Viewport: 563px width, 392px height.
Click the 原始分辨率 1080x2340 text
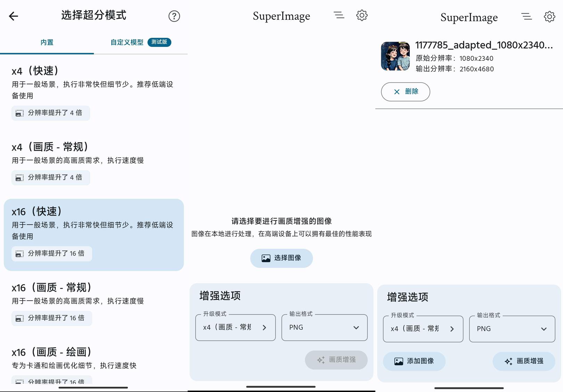coord(455,58)
